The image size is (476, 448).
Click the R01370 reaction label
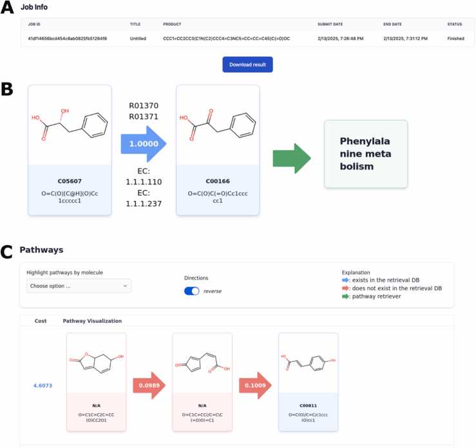point(144,106)
